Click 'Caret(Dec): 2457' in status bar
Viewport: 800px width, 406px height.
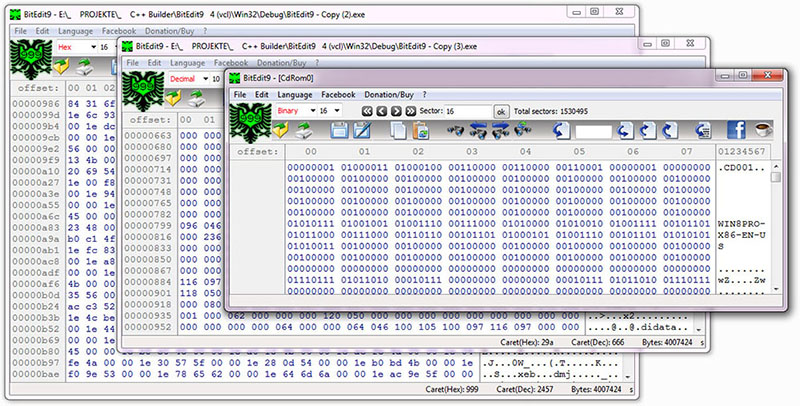(525, 389)
